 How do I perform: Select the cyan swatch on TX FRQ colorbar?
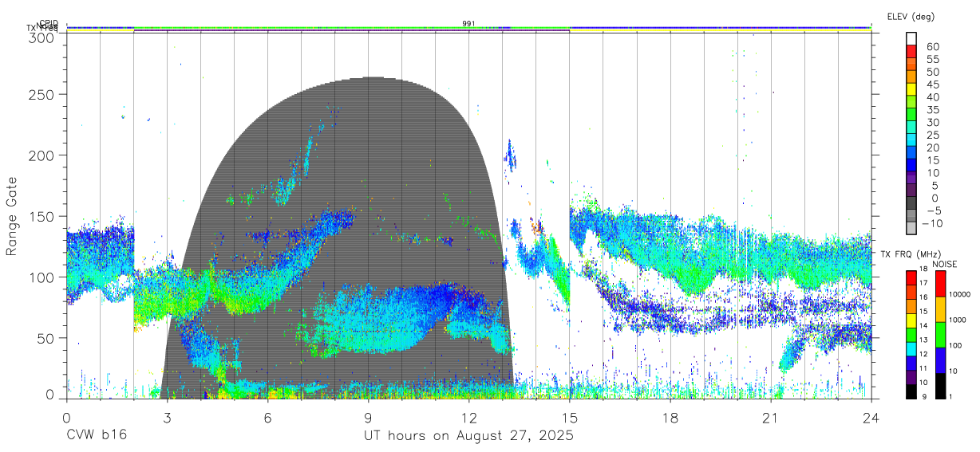click(x=912, y=348)
